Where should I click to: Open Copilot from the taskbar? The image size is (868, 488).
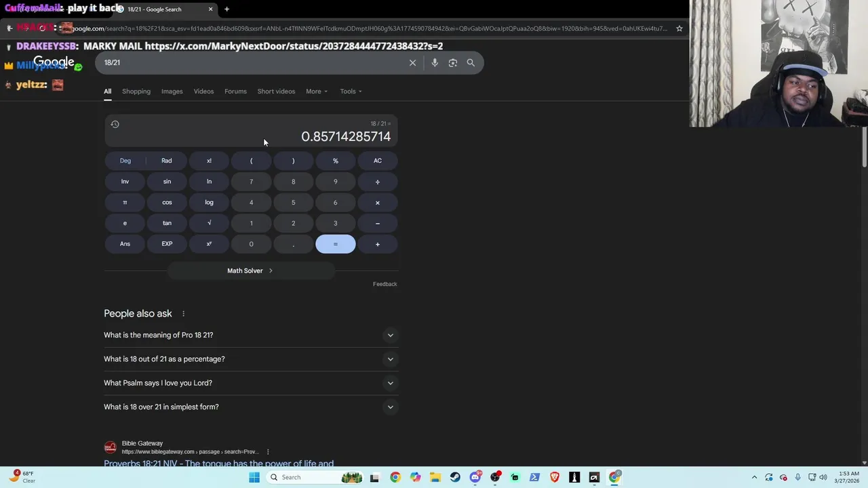[415, 477]
